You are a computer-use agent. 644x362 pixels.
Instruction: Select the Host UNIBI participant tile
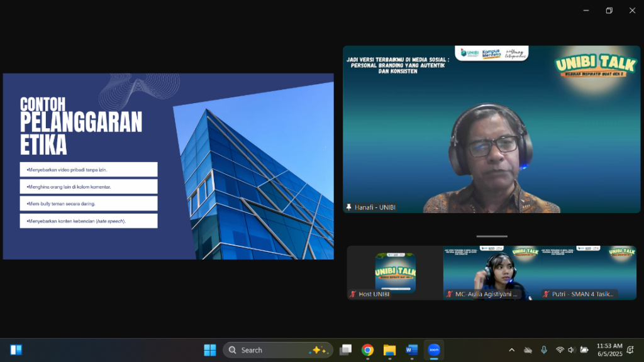click(x=395, y=273)
